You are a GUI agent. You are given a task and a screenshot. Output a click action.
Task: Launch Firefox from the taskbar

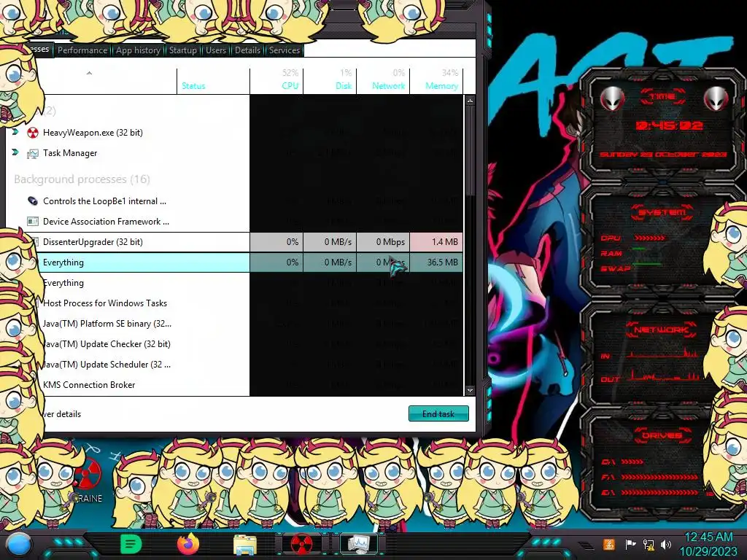click(188, 544)
